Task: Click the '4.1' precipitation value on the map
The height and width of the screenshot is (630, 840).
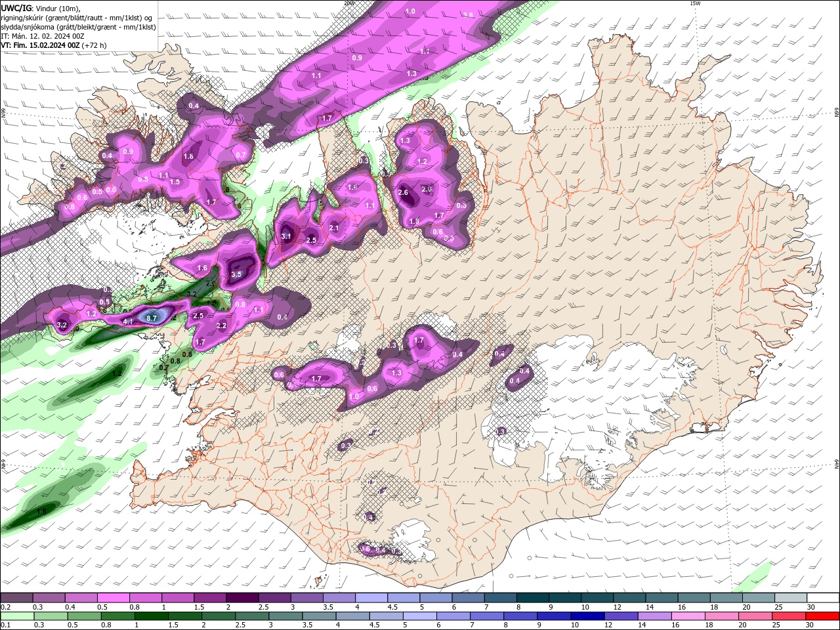Action: point(128,322)
